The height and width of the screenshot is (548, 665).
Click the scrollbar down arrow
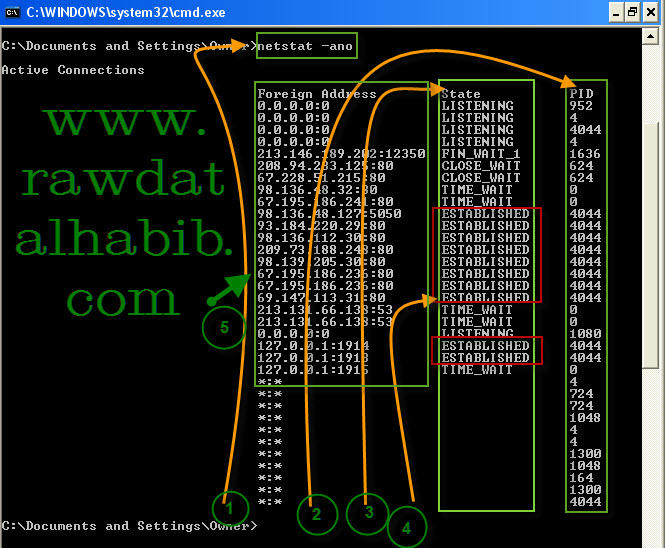(652, 536)
